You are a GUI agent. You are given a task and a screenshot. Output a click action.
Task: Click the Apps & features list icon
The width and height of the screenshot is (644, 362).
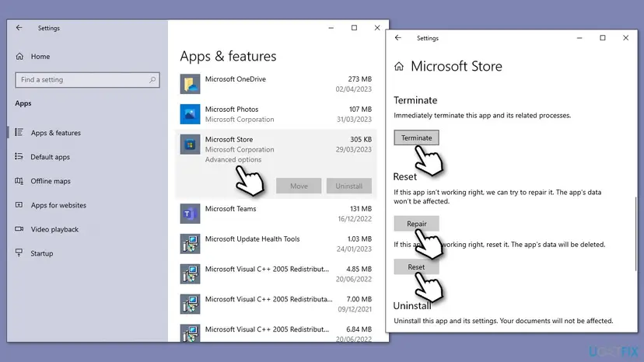(x=19, y=132)
